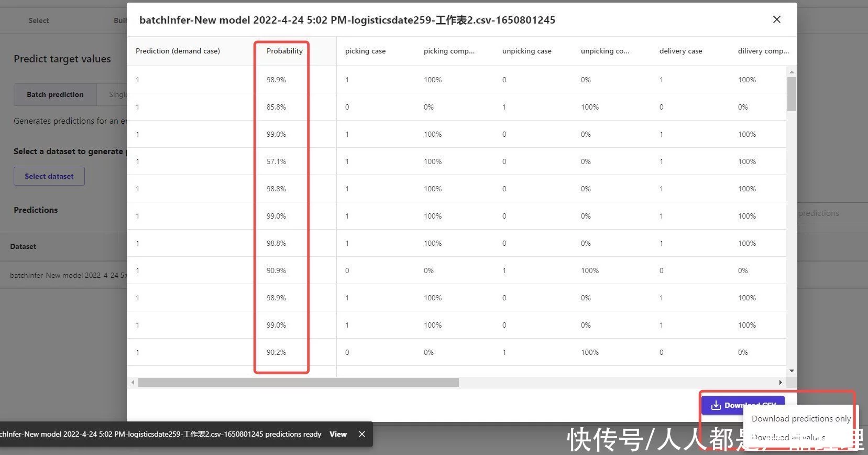Click the horizontal scrollbar thumb
The width and height of the screenshot is (868, 455).
point(299,383)
